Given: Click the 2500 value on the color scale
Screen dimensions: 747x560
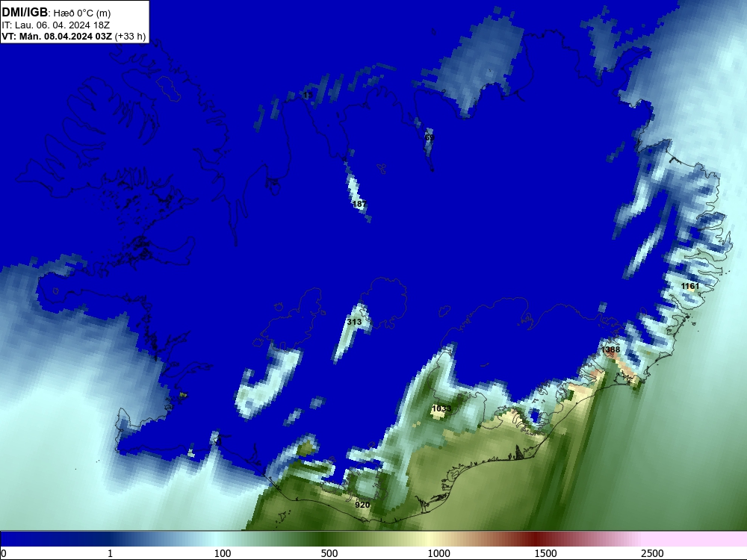Looking at the screenshot, I should (x=652, y=553).
